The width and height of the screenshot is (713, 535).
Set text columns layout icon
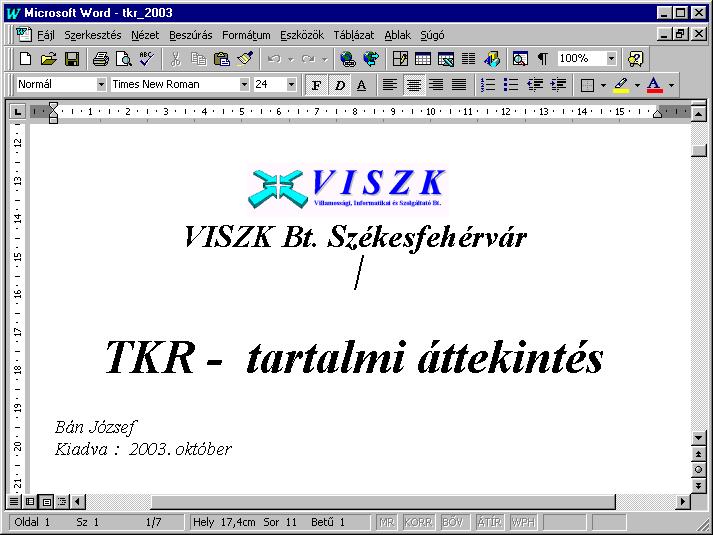468,59
